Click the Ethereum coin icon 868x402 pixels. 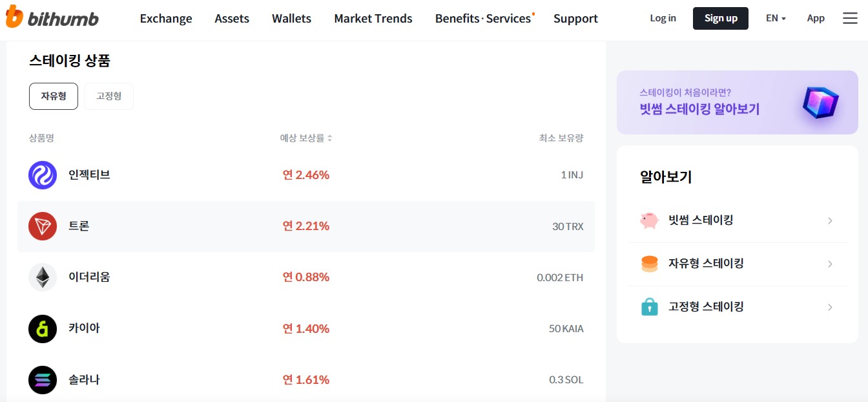pyautogui.click(x=43, y=277)
